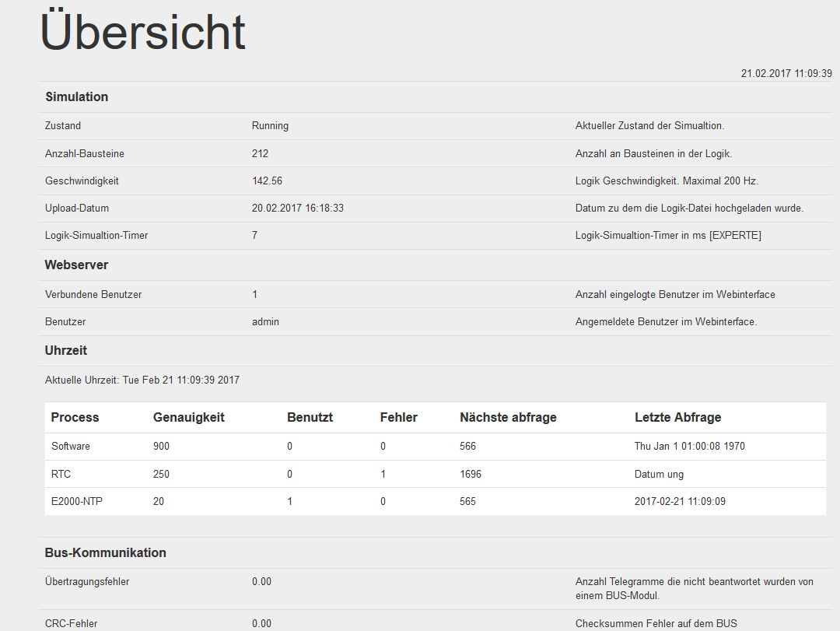Select the E2000-NTP process row
The height and width of the screenshot is (631, 840).
coord(77,502)
